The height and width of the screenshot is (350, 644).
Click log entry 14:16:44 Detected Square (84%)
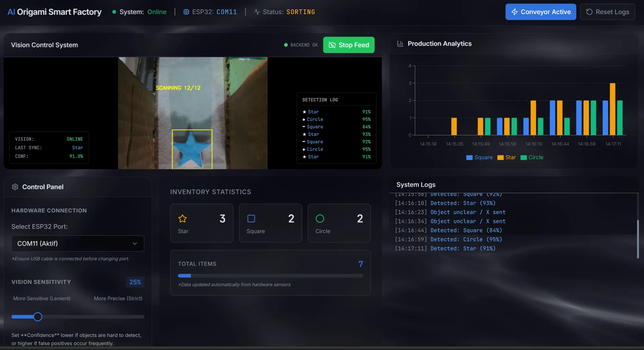click(x=448, y=230)
